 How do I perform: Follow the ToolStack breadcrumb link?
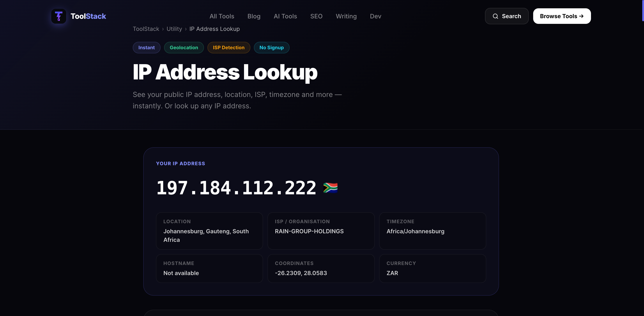click(x=146, y=29)
